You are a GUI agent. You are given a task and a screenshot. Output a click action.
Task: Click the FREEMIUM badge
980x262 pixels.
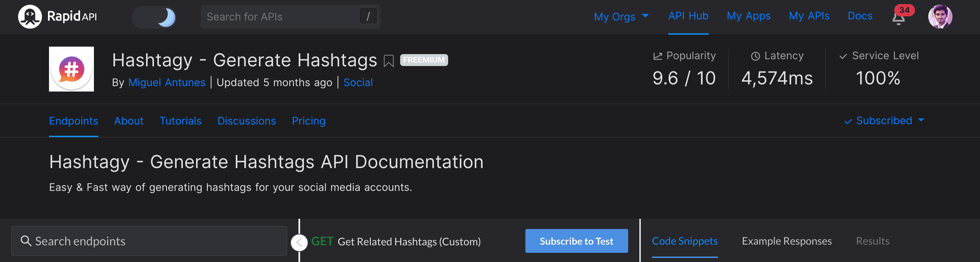[424, 60]
